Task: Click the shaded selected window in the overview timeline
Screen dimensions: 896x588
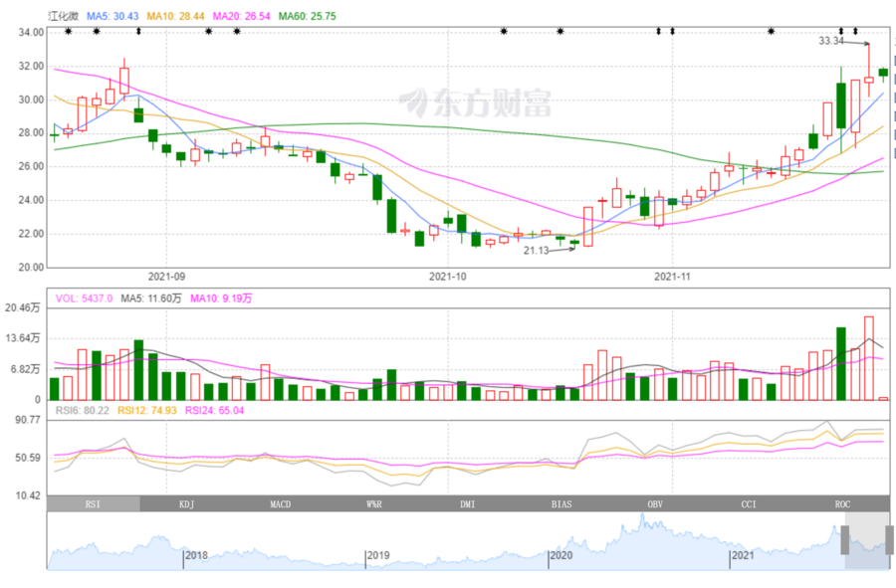Action: coord(867,540)
